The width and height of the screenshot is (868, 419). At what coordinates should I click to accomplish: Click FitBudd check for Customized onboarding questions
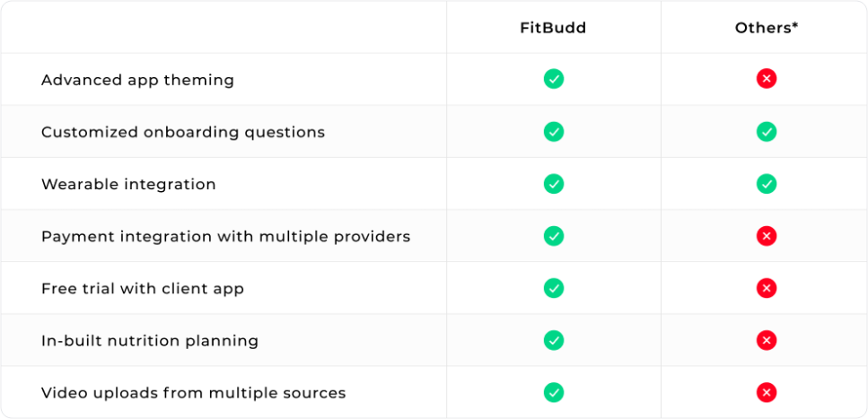click(554, 132)
